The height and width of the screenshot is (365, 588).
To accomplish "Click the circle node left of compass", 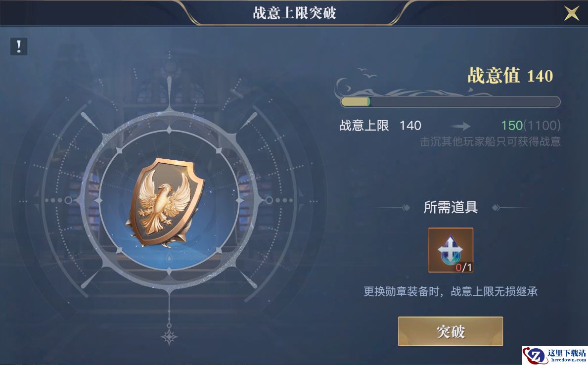I will coord(68,200).
